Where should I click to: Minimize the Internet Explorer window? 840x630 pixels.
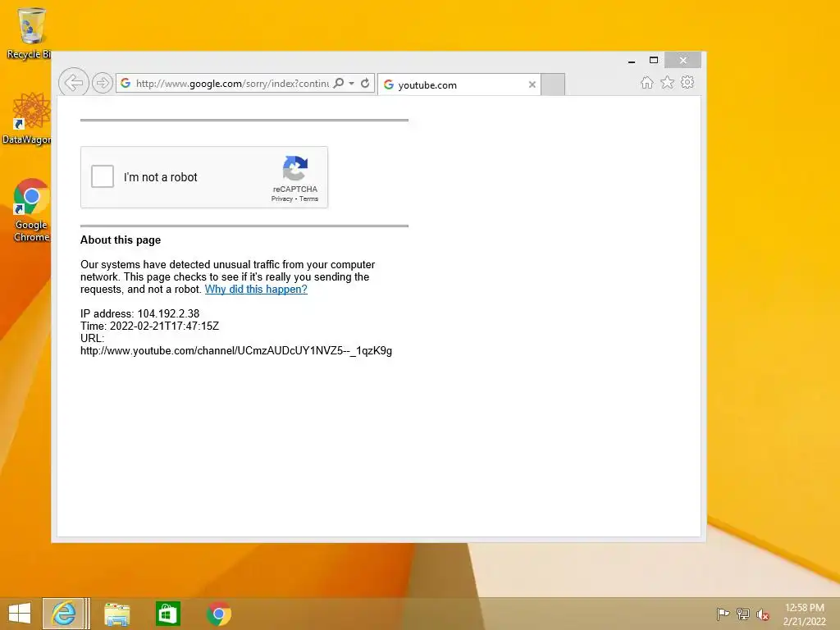[632, 61]
